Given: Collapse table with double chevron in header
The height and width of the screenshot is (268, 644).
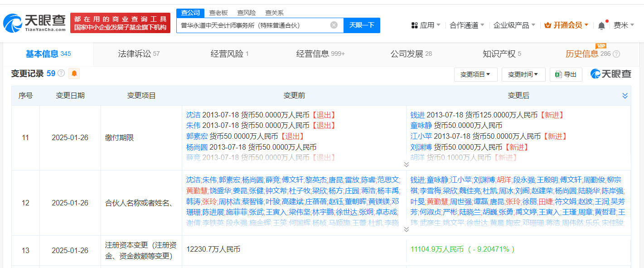Looking at the screenshot, I should point(625,96).
